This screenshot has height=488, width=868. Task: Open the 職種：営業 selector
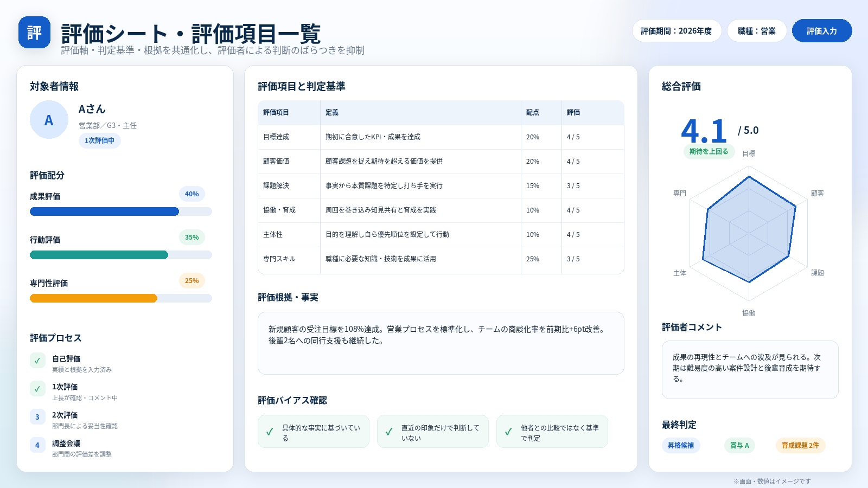click(757, 31)
